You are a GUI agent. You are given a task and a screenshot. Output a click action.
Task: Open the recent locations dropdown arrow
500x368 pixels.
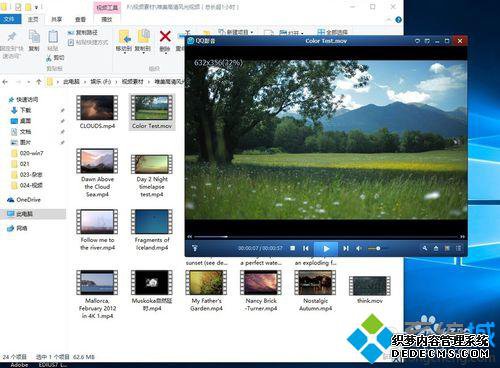tap(29, 82)
